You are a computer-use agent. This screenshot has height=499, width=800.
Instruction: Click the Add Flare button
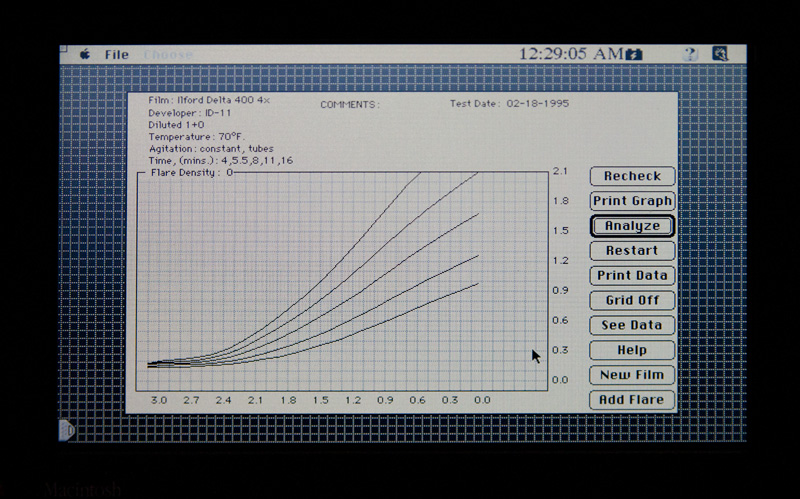coord(632,400)
